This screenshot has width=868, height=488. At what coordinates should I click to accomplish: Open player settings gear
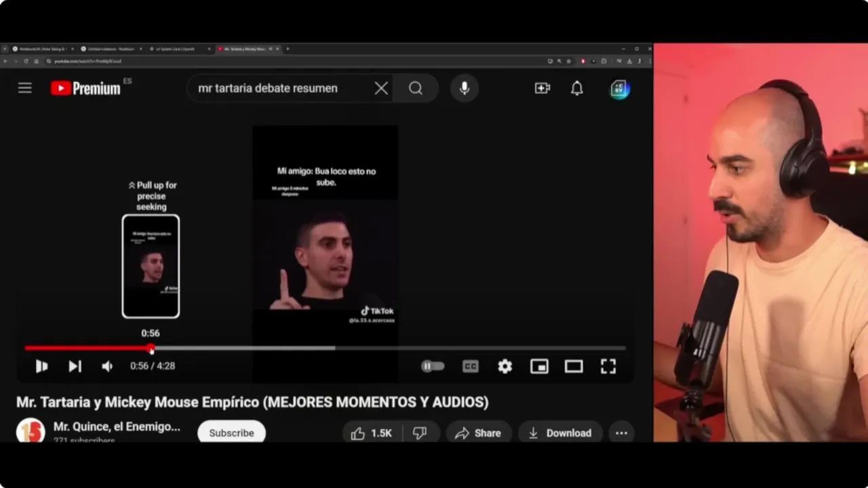(x=505, y=366)
